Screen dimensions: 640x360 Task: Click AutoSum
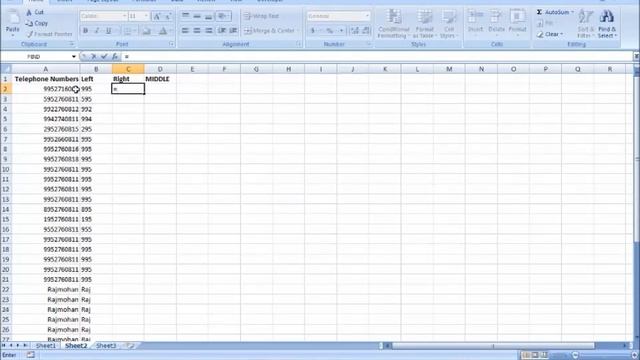point(555,12)
